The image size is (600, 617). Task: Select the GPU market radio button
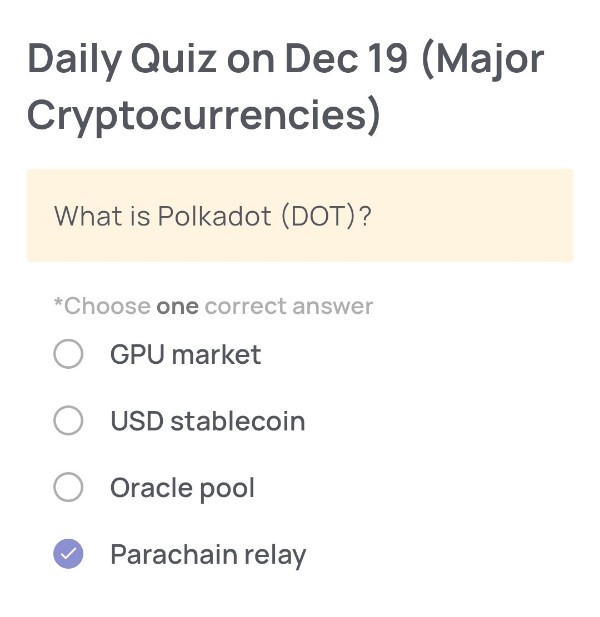pyautogui.click(x=68, y=355)
